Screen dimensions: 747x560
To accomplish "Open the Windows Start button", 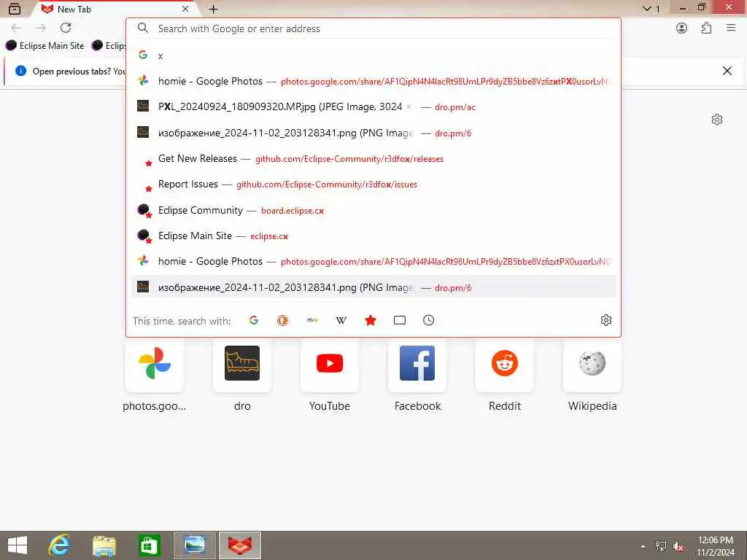I will pos(18,545).
